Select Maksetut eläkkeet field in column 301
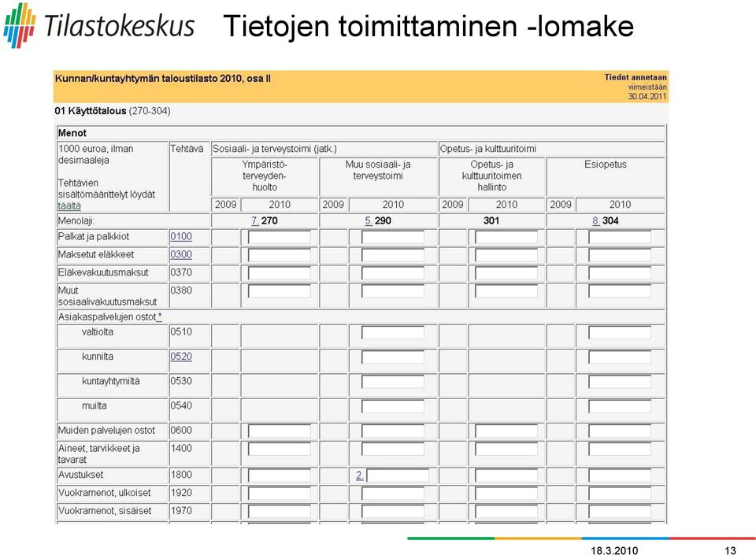 [506, 255]
